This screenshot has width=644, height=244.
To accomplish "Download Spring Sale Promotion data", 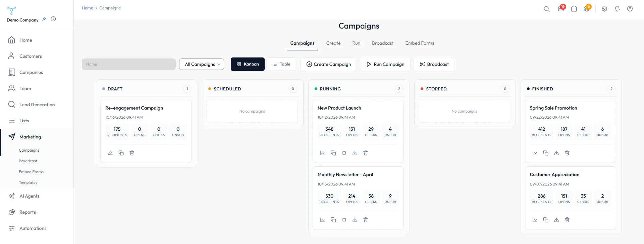I will (556, 153).
